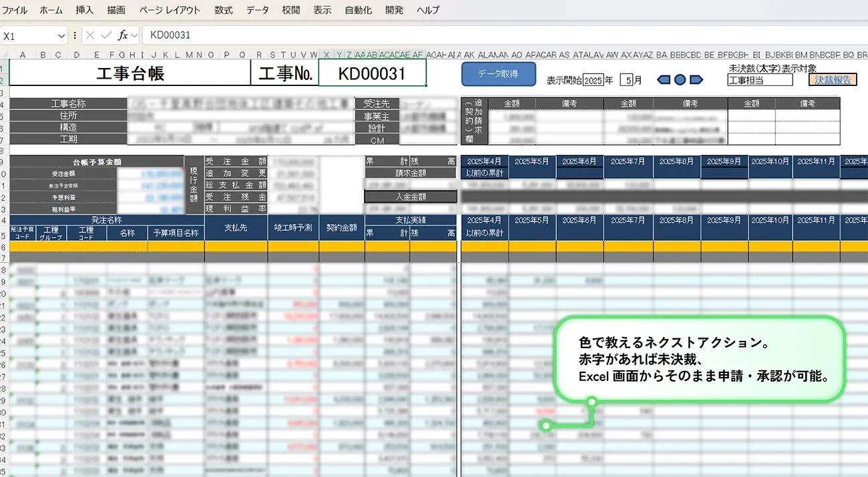Viewport: 868px width, 477px height.
Task: Click the blue circle icon between the arrows
Action: 680,79
